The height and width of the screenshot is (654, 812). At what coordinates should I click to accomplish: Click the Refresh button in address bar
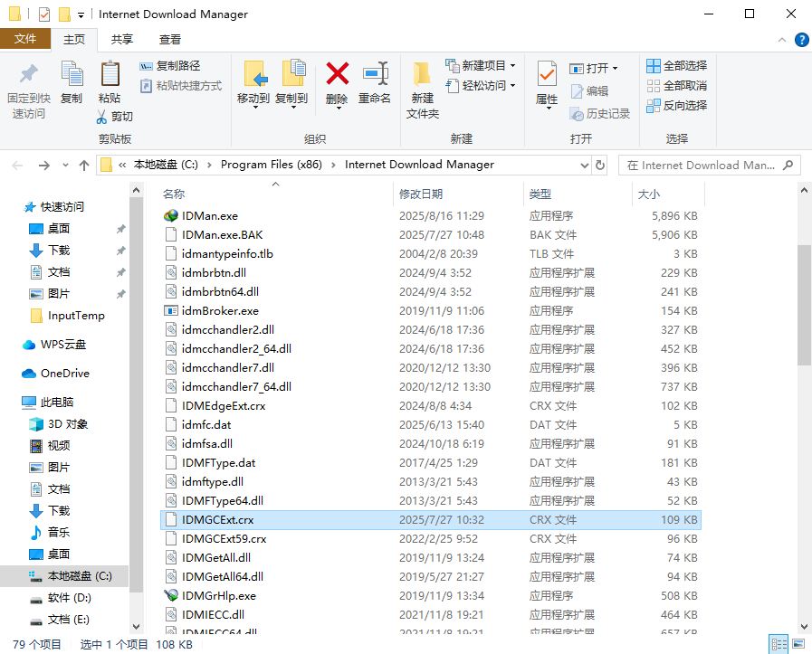(600, 165)
